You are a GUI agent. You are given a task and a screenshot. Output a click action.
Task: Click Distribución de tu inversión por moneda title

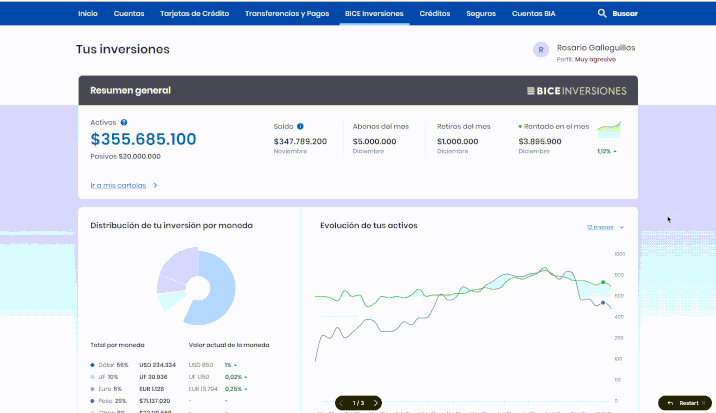click(172, 225)
